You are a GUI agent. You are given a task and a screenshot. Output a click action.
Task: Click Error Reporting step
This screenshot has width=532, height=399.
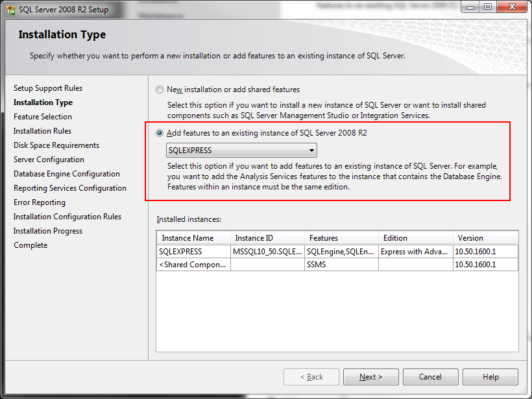coord(40,202)
